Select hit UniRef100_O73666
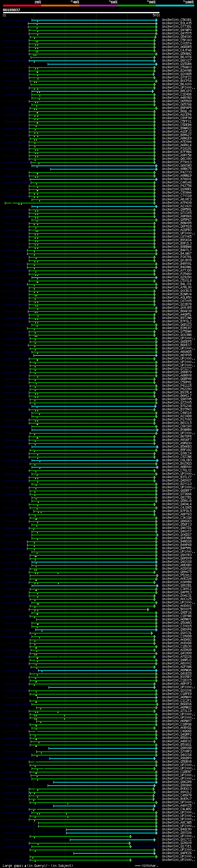Screen dimensions: 197x868 [177, 494]
